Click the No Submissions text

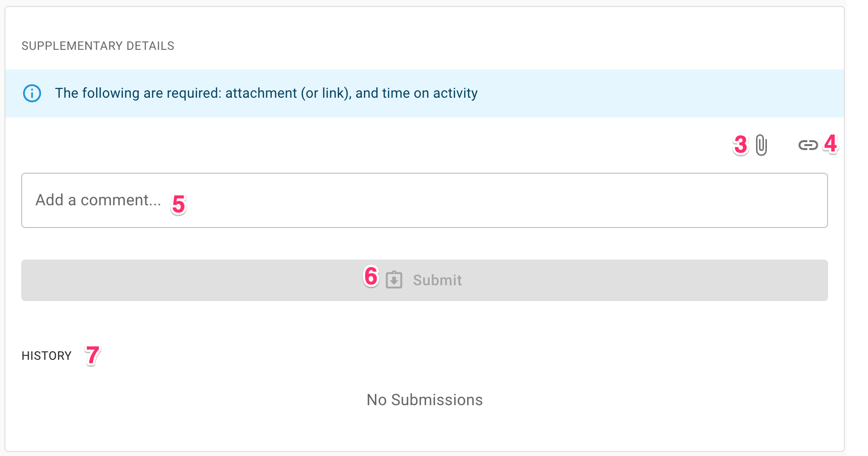pyautogui.click(x=424, y=400)
